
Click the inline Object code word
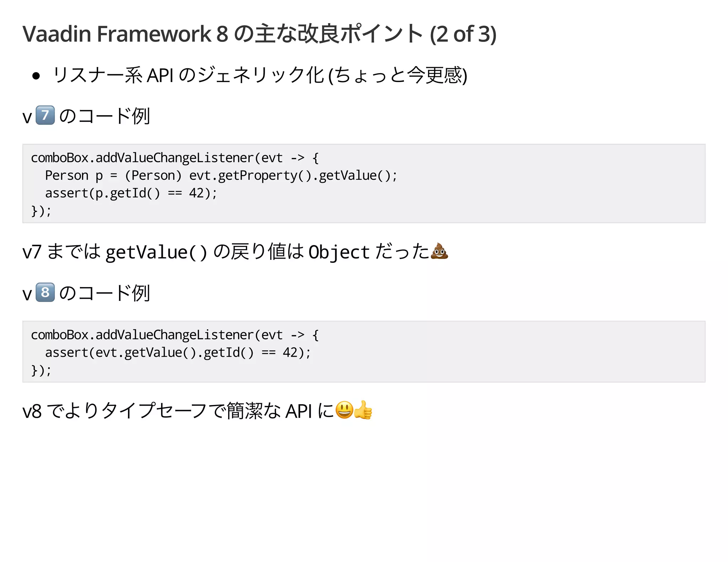point(339,252)
